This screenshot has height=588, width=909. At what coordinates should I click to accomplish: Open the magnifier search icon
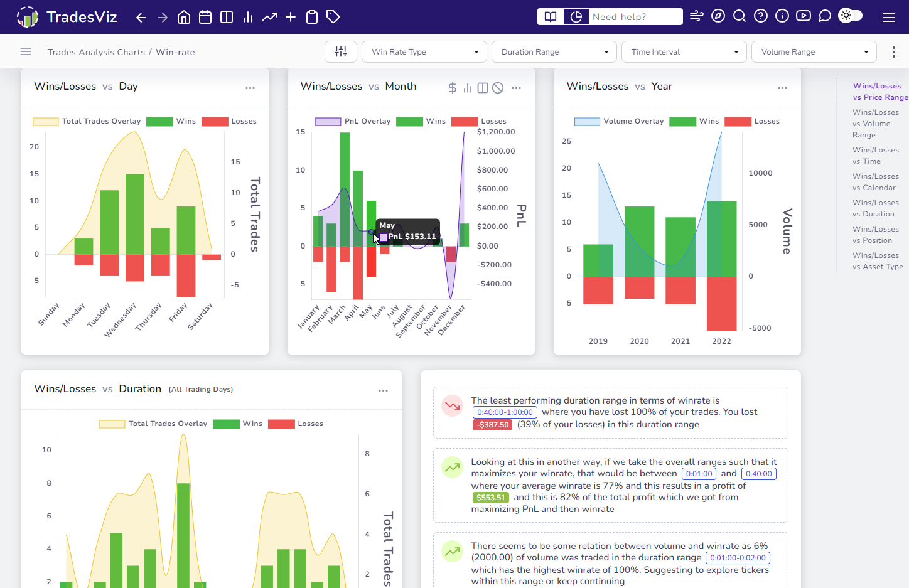tap(740, 16)
